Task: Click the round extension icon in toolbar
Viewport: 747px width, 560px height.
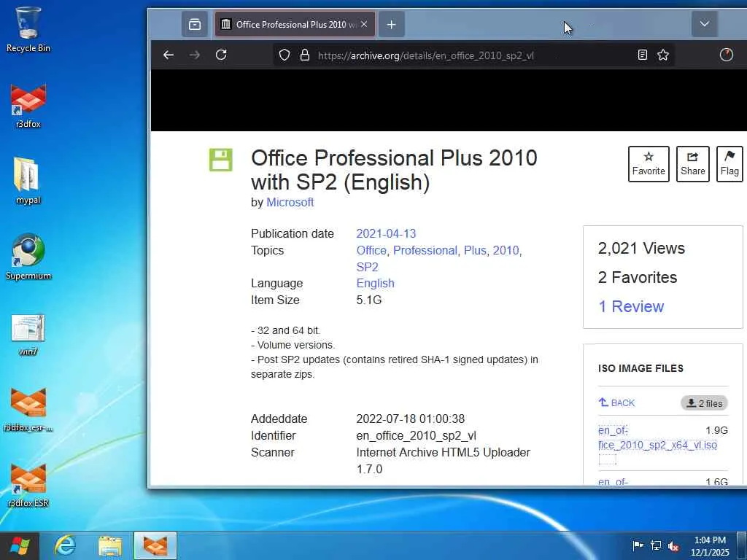Action: [x=726, y=55]
